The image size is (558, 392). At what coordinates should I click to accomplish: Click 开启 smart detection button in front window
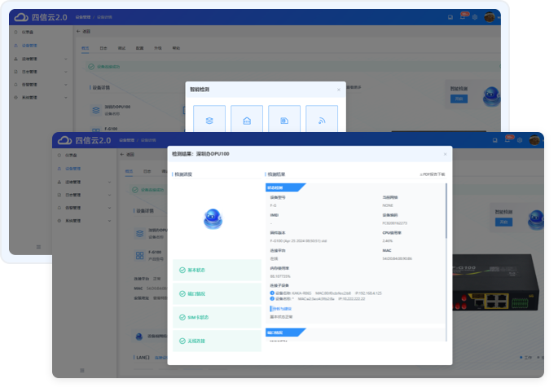(x=503, y=222)
